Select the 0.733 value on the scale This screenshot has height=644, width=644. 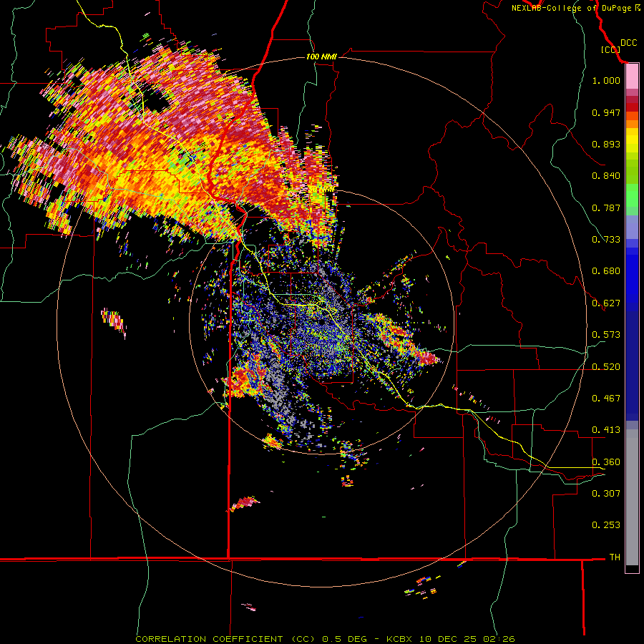pyautogui.click(x=606, y=240)
